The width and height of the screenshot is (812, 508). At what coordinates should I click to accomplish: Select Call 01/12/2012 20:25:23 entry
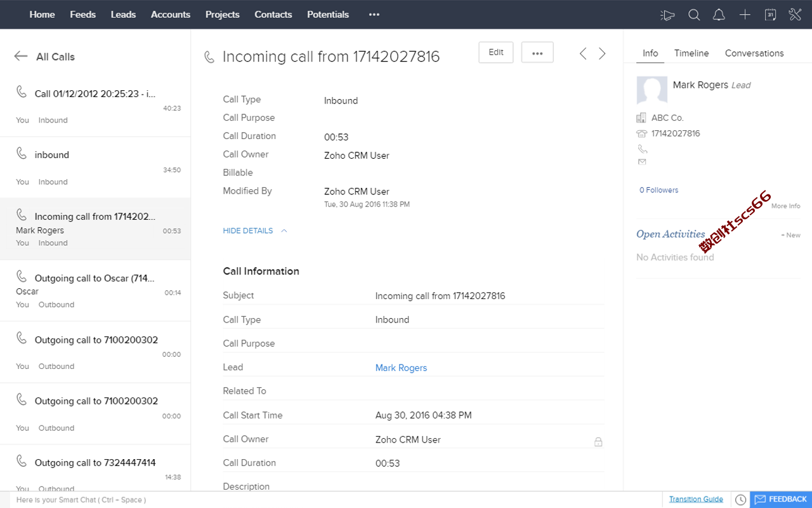(x=95, y=106)
